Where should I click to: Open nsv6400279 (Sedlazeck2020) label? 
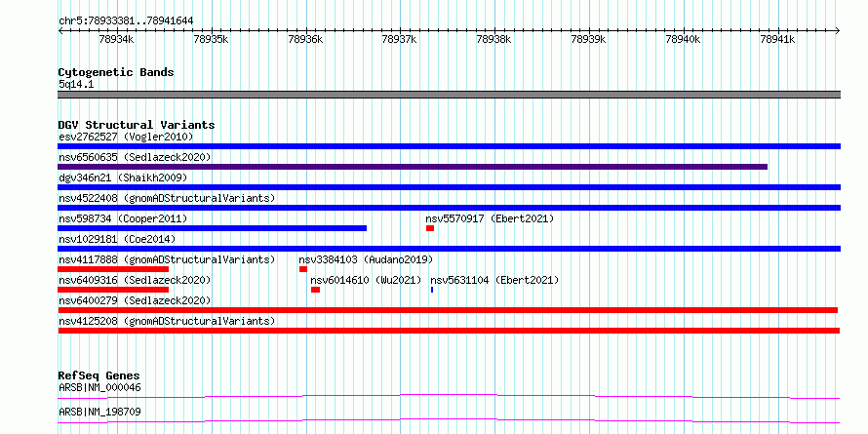click(135, 300)
